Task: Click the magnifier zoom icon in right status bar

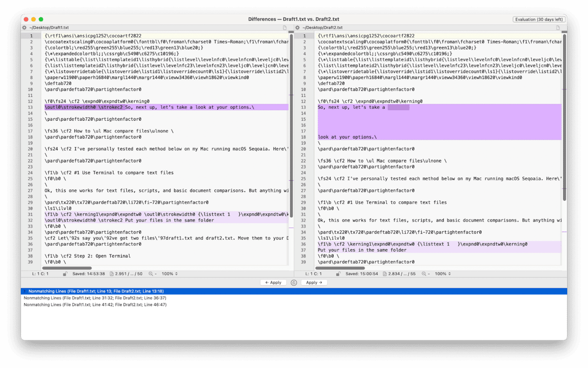Action: pos(424,274)
